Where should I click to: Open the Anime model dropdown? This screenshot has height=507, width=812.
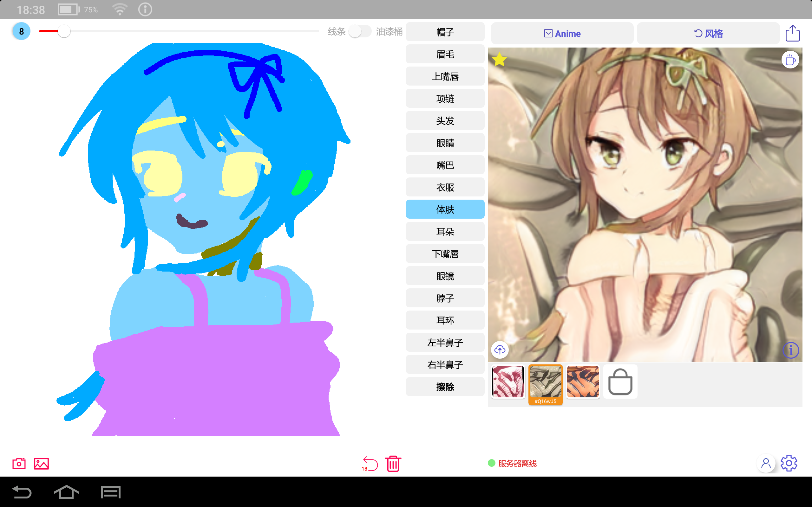[x=562, y=34]
